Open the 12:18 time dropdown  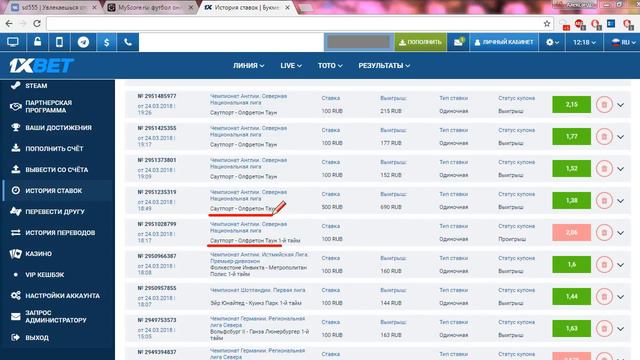pos(584,42)
